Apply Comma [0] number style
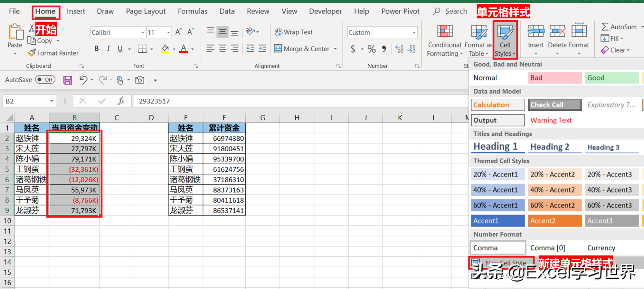 coord(555,248)
